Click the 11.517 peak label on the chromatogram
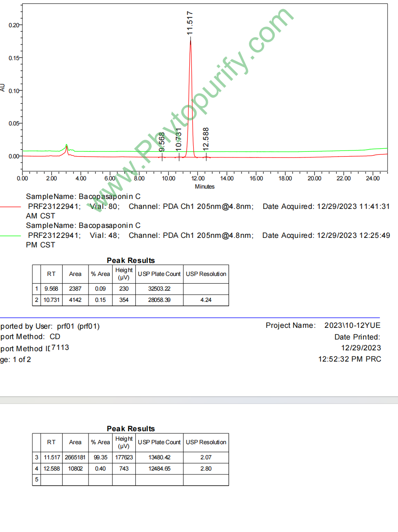 pos(190,23)
